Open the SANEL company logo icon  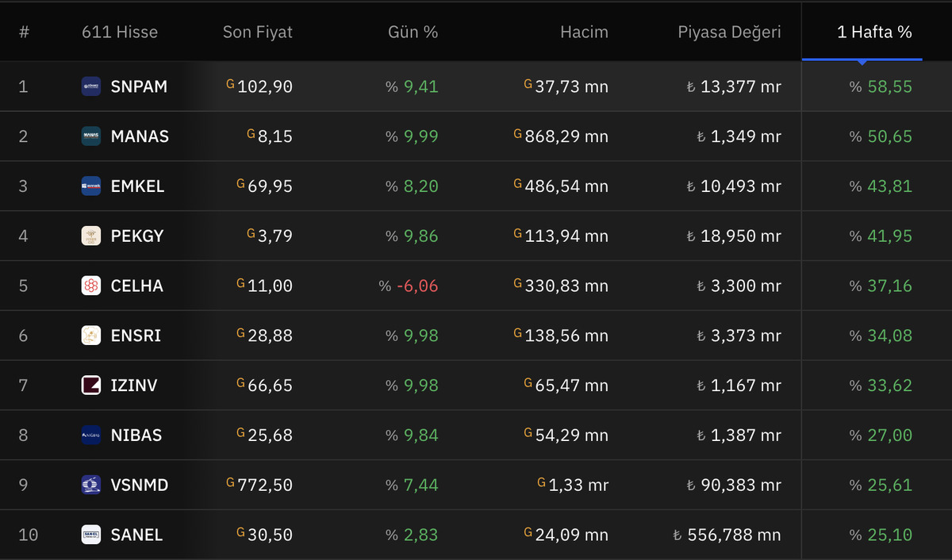click(x=91, y=535)
